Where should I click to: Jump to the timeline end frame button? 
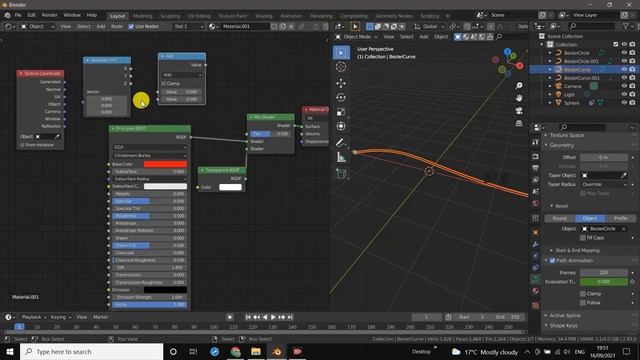click(x=290, y=317)
